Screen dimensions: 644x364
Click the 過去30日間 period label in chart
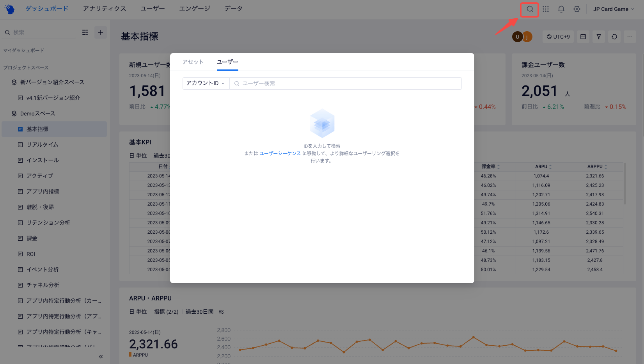point(199,312)
